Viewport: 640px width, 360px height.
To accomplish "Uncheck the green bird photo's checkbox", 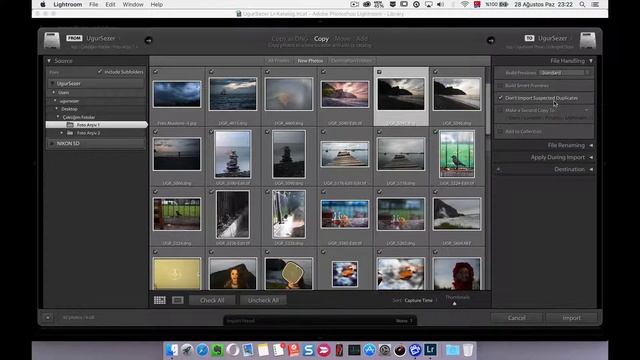I will (x=436, y=132).
